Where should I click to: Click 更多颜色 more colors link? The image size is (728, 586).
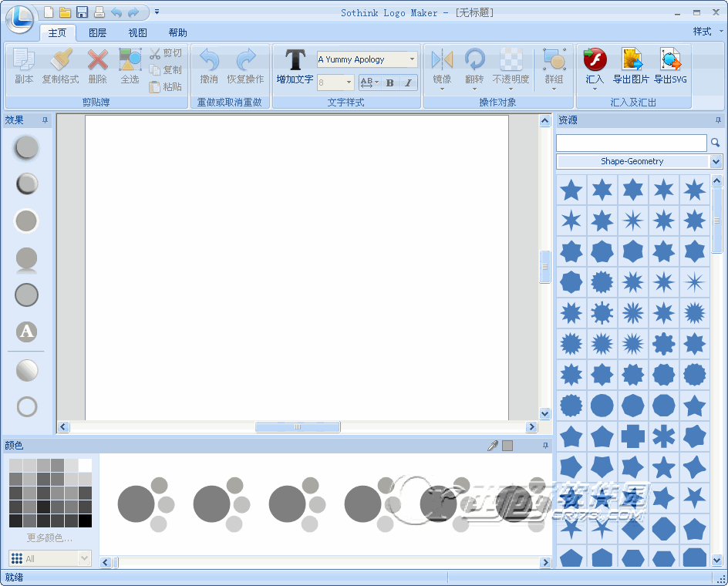click(49, 537)
